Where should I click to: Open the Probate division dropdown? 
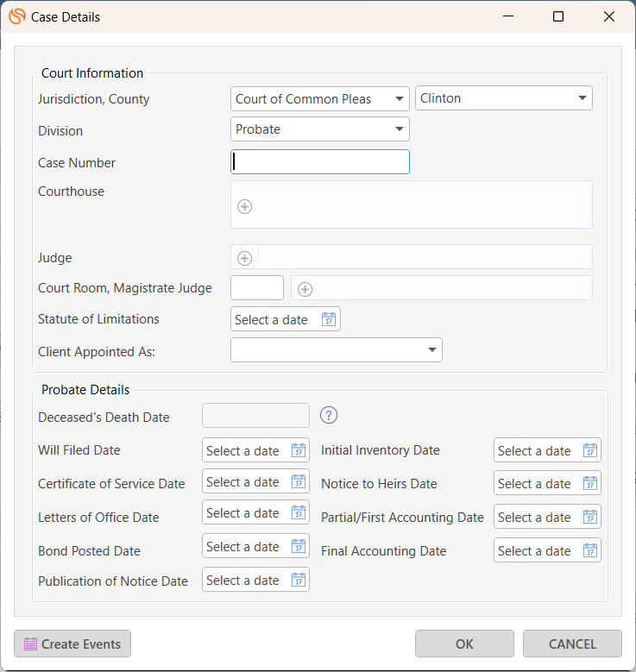point(320,129)
